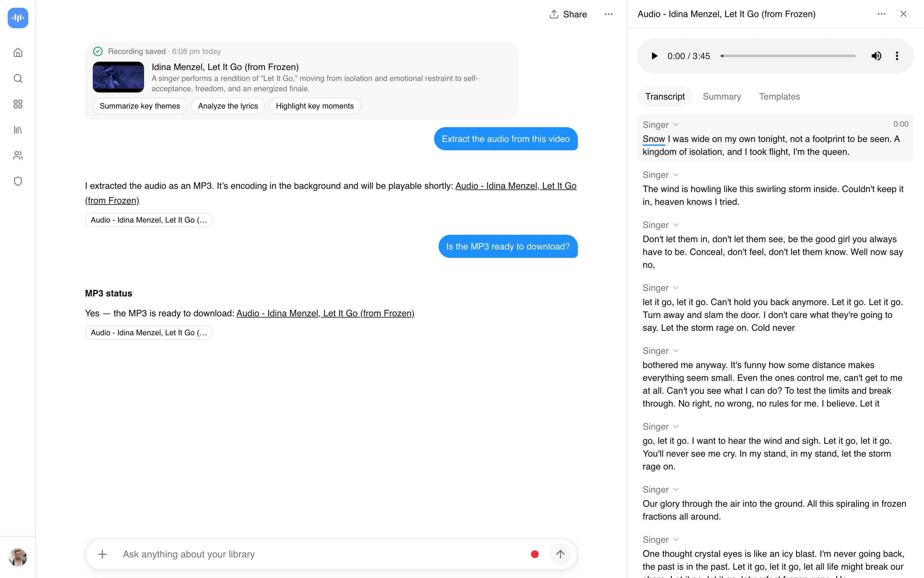Open the user profile avatar
Viewport: 924px width, 578px height.
[18, 557]
